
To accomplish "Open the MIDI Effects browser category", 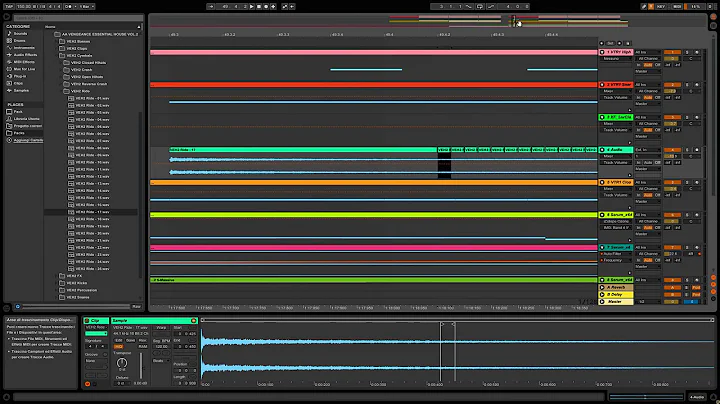I will [x=24, y=62].
